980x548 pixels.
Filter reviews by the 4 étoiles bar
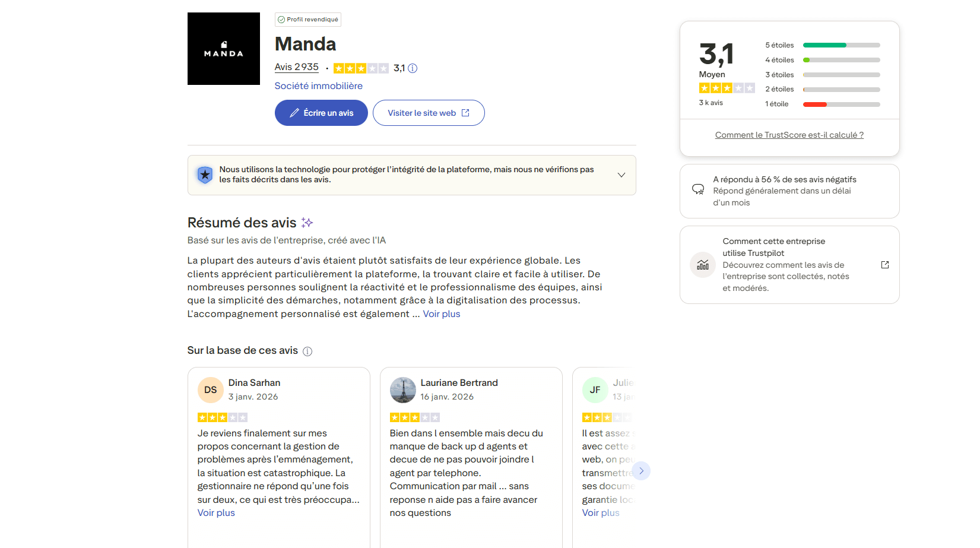pyautogui.click(x=841, y=60)
